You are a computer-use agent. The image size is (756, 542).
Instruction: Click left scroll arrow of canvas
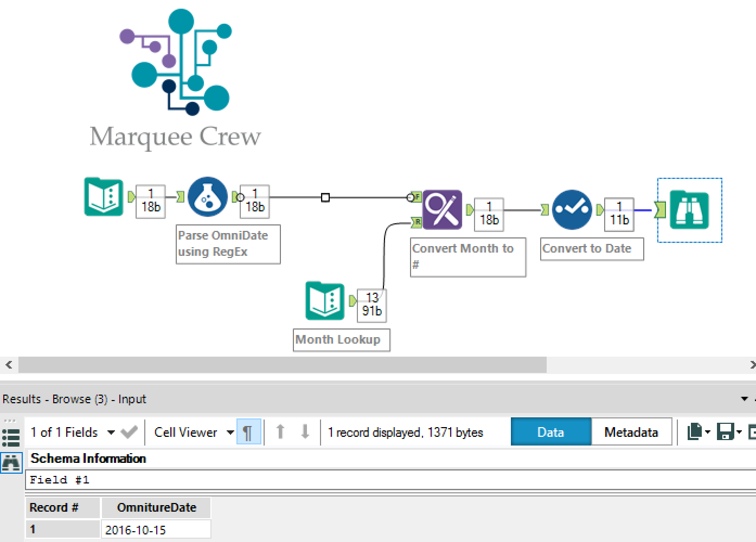coord(8,365)
